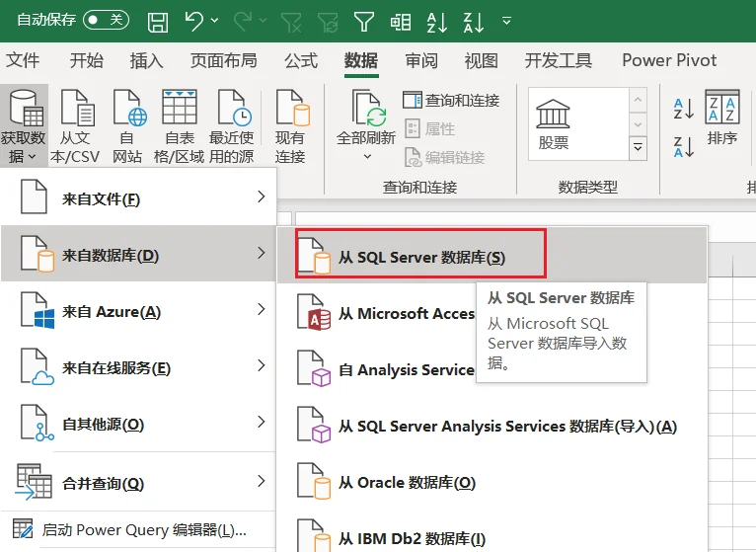Open the Undo history dropdown arrow
This screenshot has width=756, height=552.
click(215, 21)
